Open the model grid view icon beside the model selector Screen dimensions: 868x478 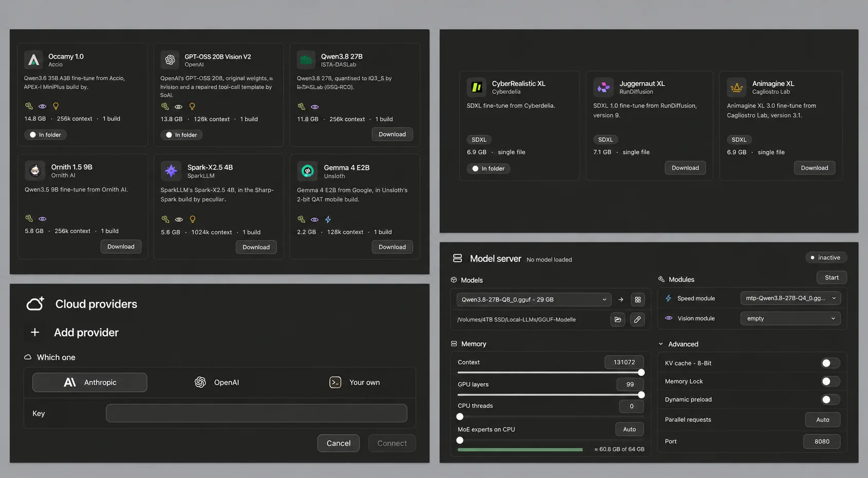click(637, 300)
